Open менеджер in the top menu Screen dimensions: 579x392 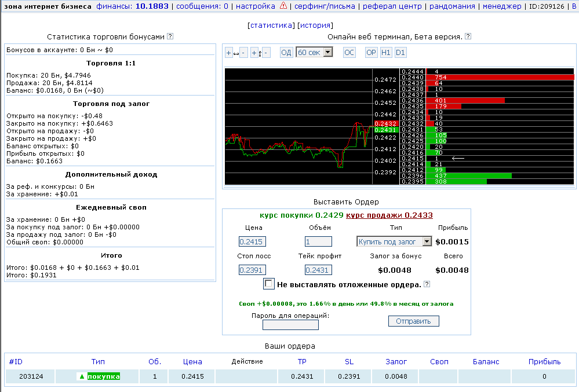click(502, 6)
